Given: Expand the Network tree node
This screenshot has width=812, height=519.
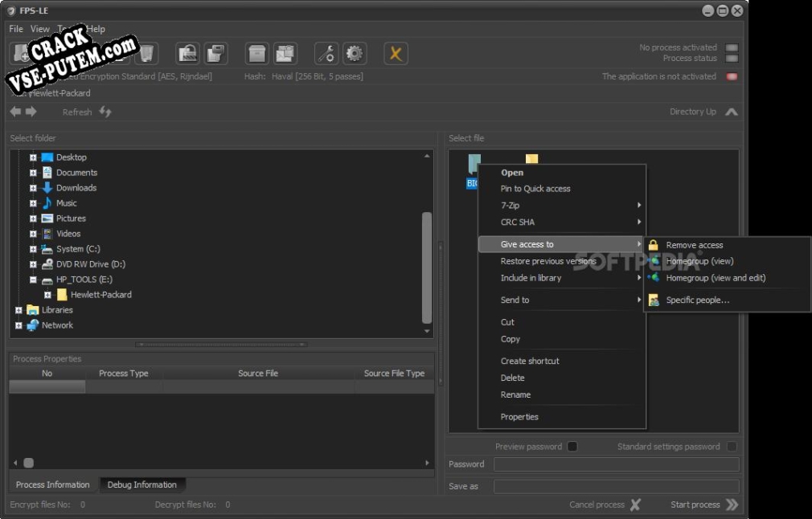Looking at the screenshot, I should click(x=18, y=325).
